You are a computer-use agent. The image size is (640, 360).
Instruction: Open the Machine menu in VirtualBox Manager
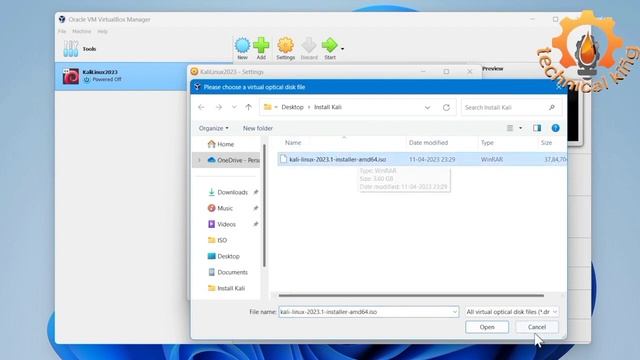[82, 31]
